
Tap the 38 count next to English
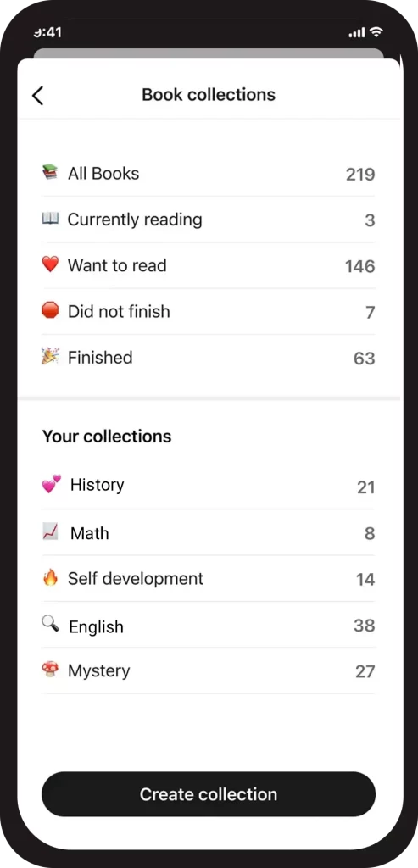pos(365,626)
